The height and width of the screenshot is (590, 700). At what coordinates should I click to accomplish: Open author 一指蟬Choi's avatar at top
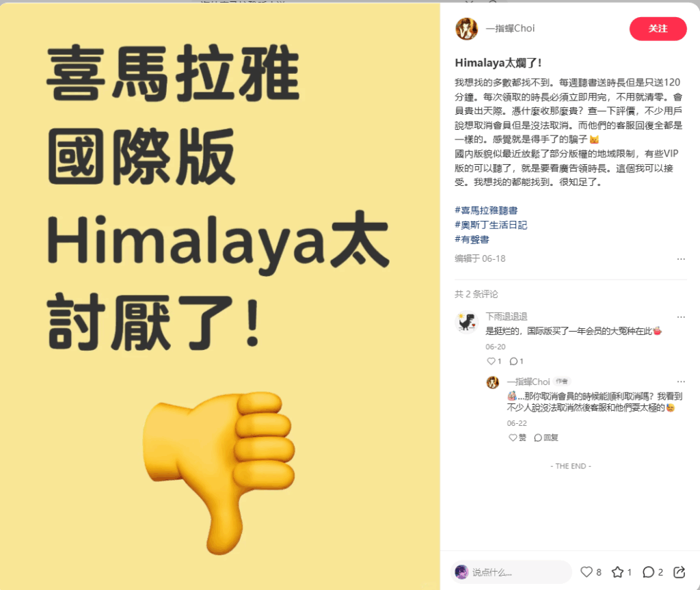tap(466, 29)
